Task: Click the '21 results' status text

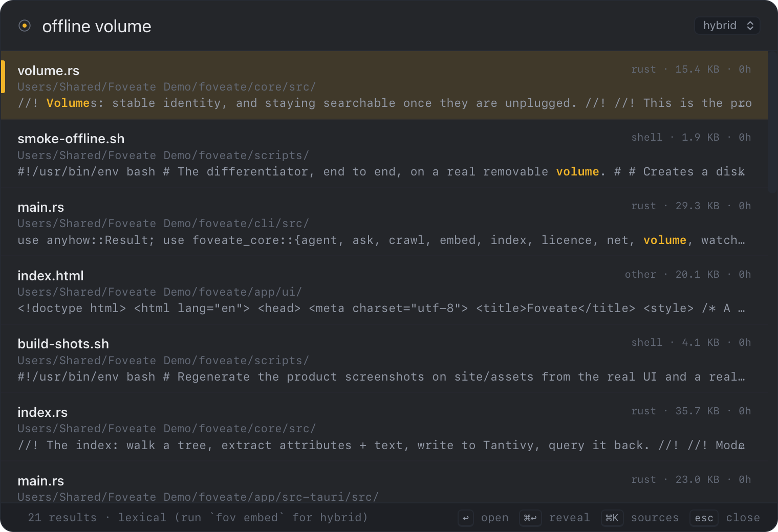Action: coord(62,518)
